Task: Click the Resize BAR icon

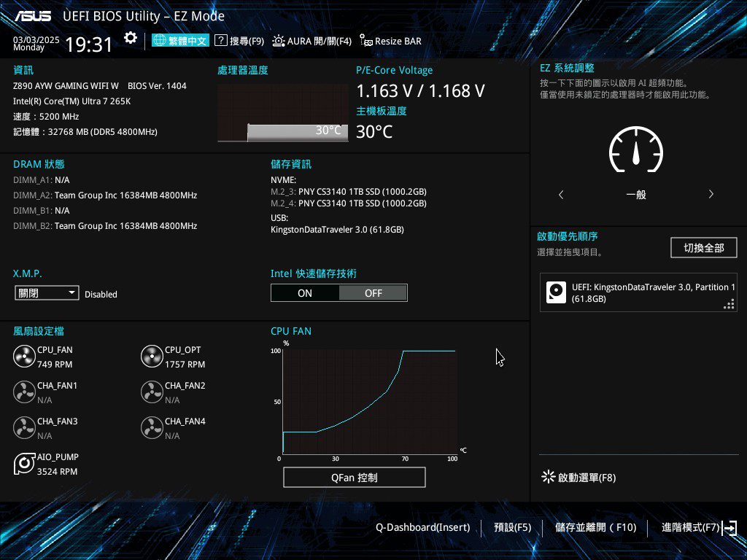Action: tap(366, 41)
